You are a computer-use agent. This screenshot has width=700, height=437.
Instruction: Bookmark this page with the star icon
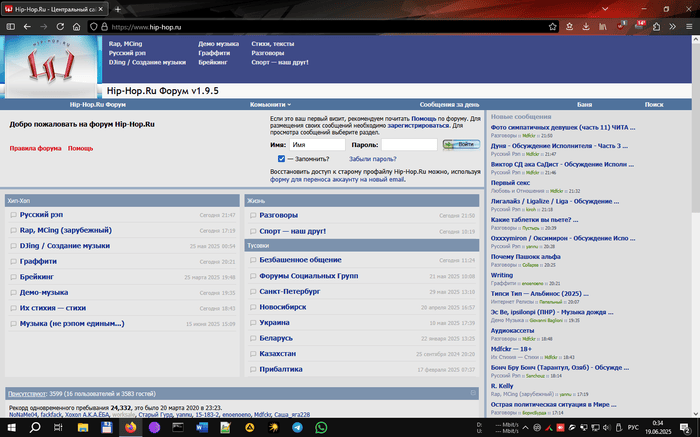click(x=551, y=26)
